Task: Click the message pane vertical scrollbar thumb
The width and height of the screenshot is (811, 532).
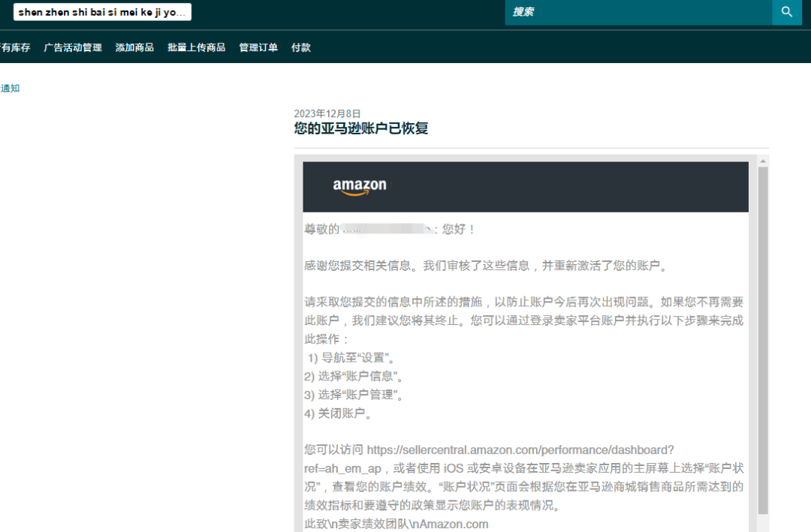Action: pos(763,340)
